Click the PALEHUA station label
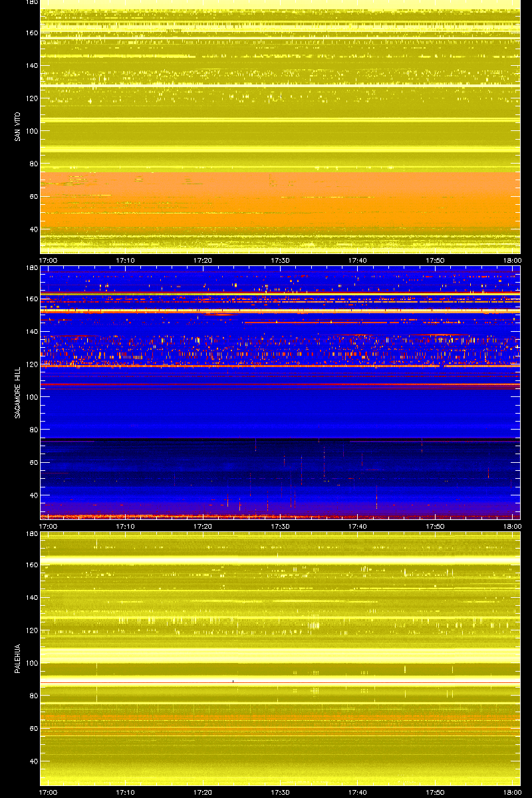The height and width of the screenshot is (798, 532). [16, 659]
